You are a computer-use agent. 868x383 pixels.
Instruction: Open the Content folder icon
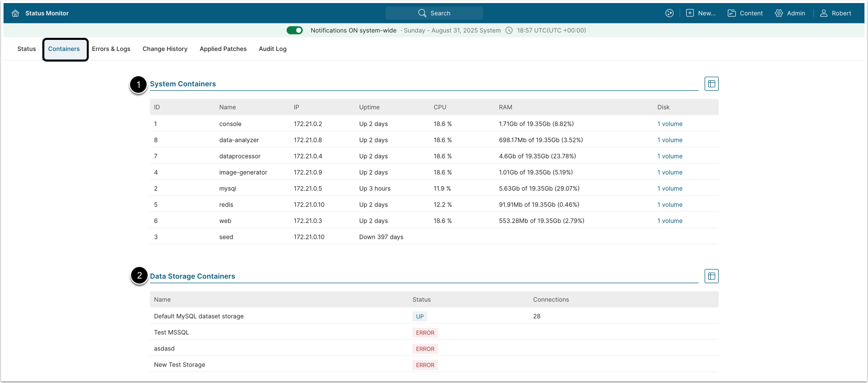(x=731, y=13)
